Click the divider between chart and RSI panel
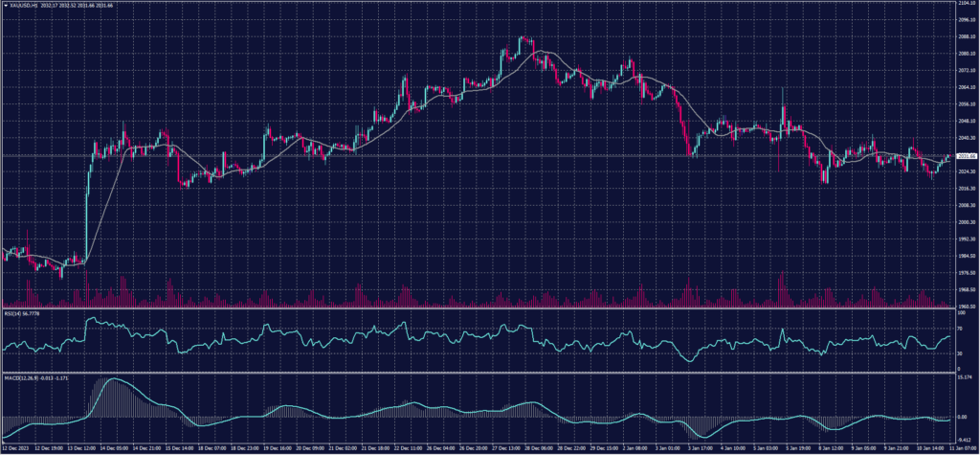The image size is (980, 455). click(479, 308)
